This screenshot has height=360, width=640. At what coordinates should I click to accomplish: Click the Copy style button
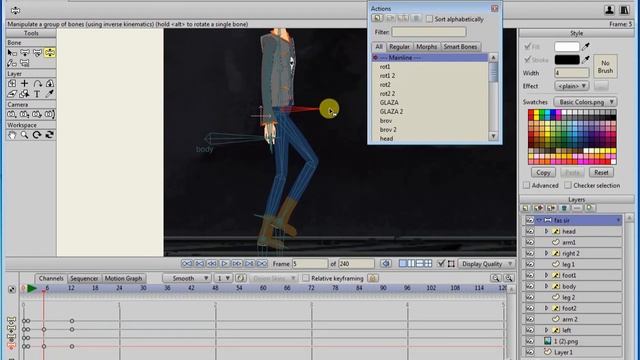pos(543,173)
